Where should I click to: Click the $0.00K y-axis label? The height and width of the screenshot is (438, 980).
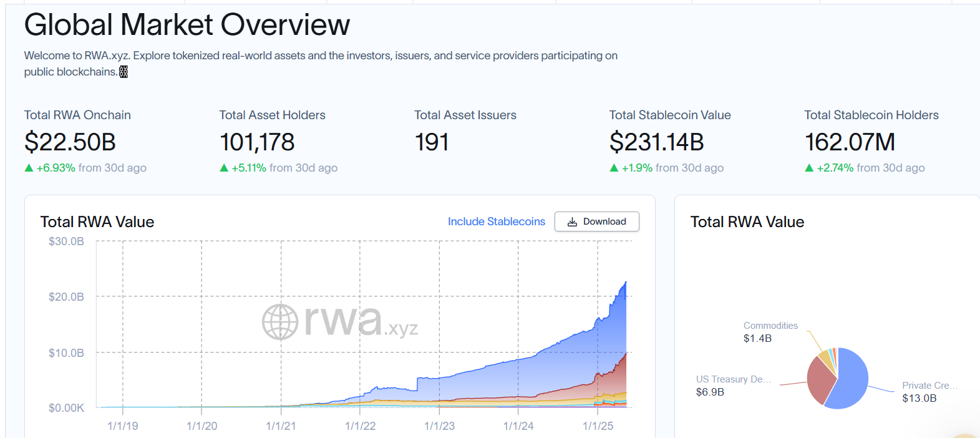66,408
